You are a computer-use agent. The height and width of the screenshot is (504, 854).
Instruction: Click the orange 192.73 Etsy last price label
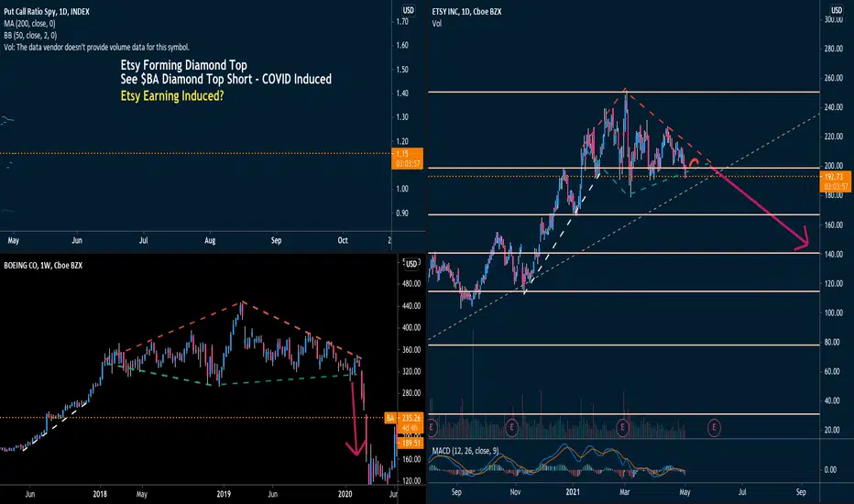point(835,181)
